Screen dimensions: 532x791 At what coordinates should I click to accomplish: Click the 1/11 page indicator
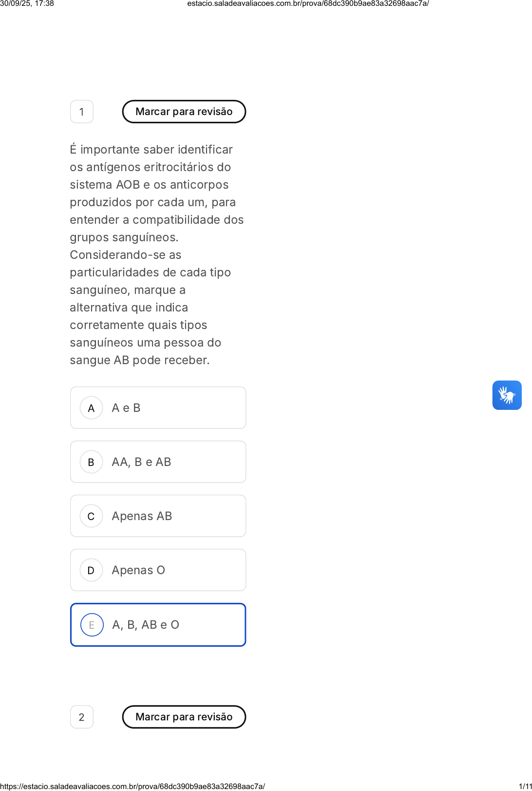coord(525,786)
